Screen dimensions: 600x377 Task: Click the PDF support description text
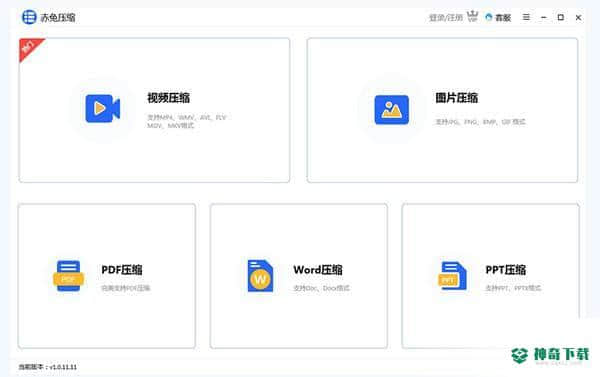point(126,288)
